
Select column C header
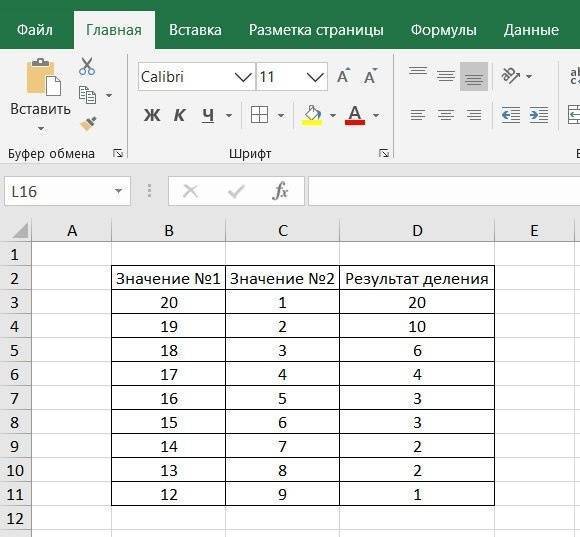[283, 231]
